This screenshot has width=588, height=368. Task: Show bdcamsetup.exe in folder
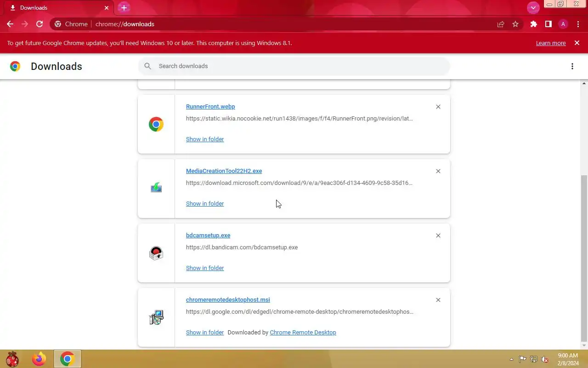point(205,268)
